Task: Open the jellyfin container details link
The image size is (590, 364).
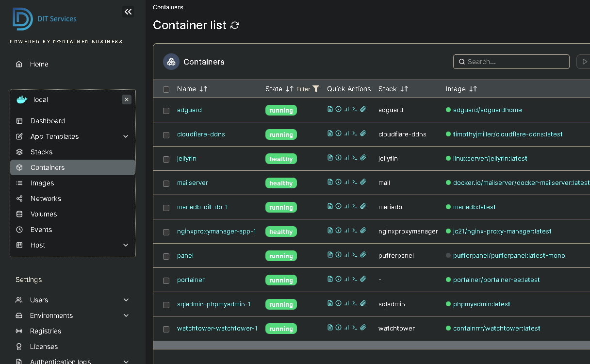Action: click(187, 158)
